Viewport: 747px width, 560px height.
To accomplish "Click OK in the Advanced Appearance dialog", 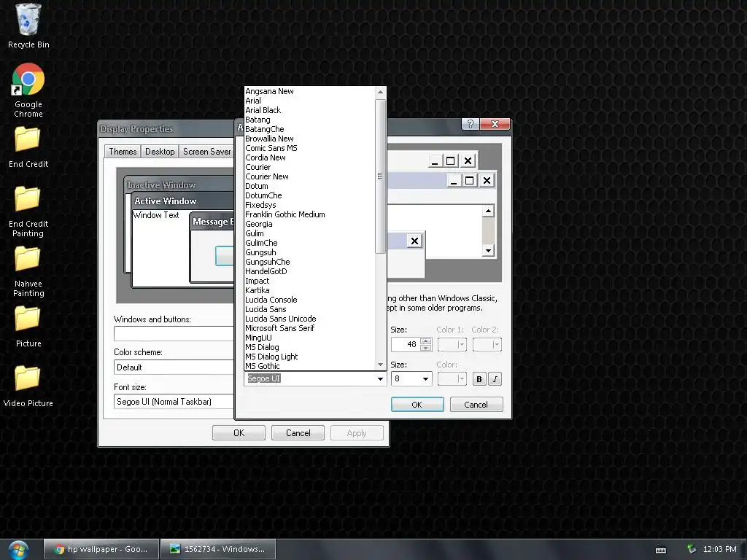I will click(417, 404).
